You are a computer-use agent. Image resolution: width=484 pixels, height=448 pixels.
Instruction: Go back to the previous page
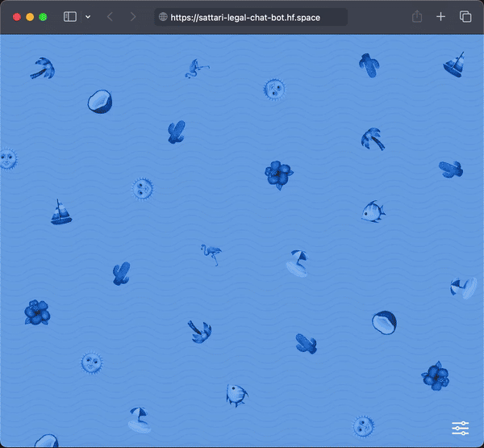coord(111,17)
